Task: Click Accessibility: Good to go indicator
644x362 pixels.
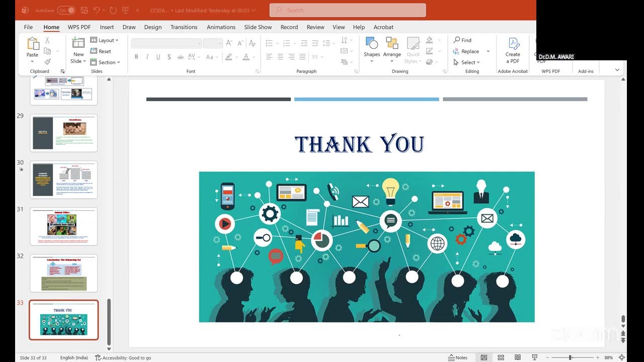Action: point(123,358)
